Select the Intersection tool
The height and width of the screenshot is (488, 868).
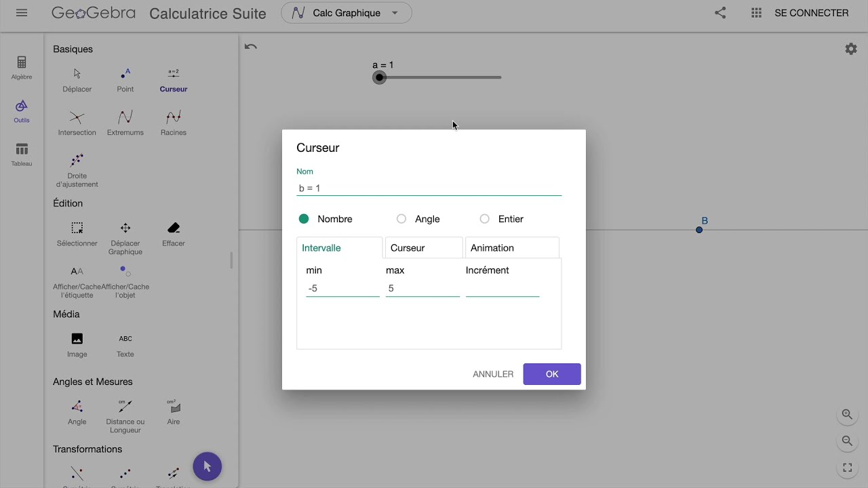pyautogui.click(x=77, y=123)
